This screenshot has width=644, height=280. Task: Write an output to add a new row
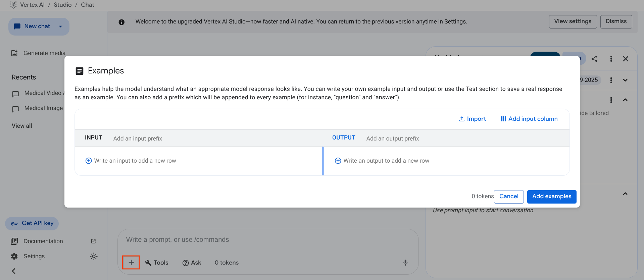coord(386,161)
